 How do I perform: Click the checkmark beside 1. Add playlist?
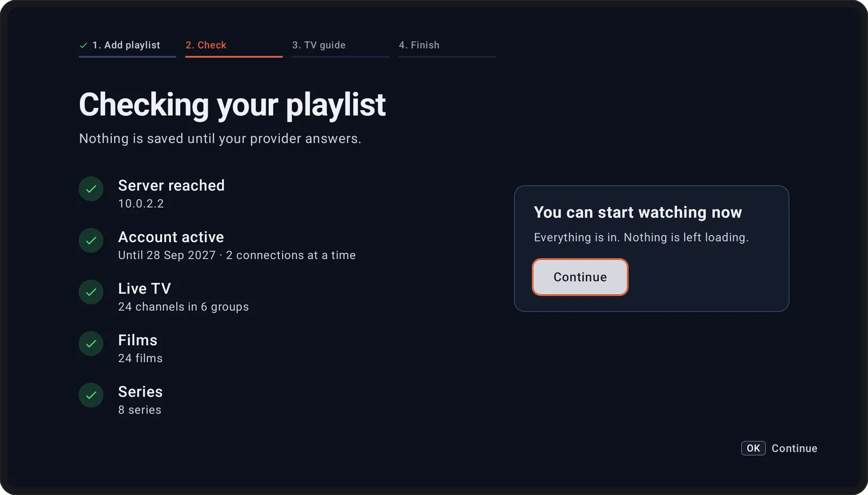[83, 45]
